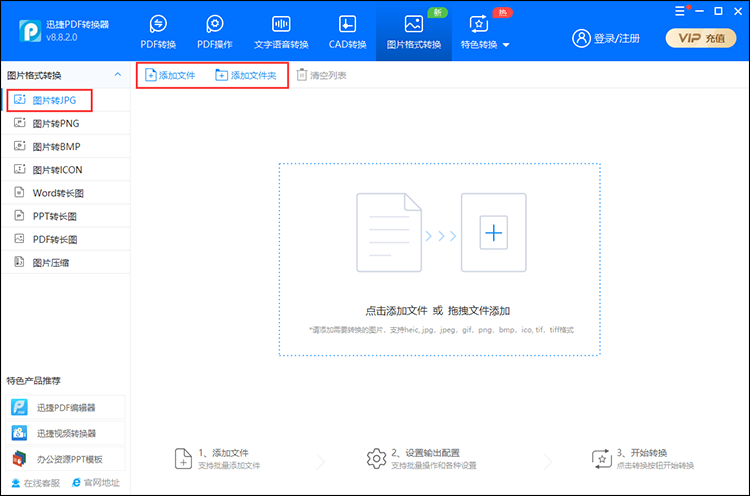750x496 pixels.
Task: Click the v8.8.2.0 version text
Action: pyautogui.click(x=62, y=37)
